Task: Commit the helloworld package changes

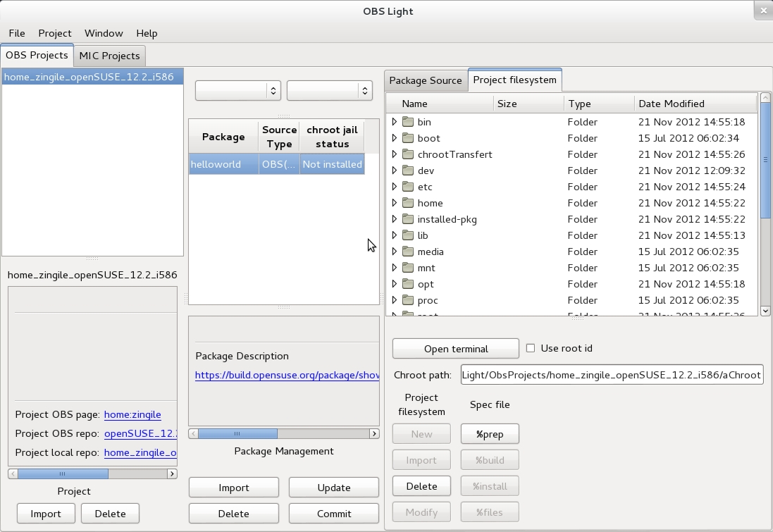Action: coord(333,513)
